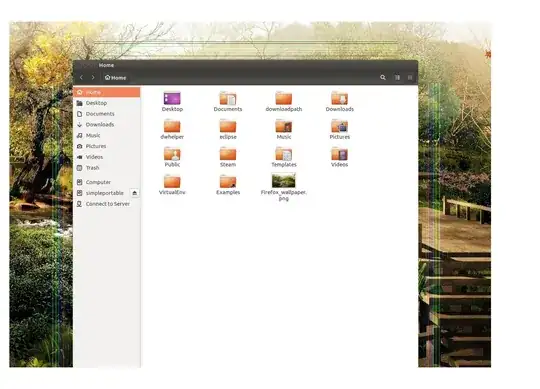The height and width of the screenshot is (389, 540).
Task: Select the Pictures folder icon
Action: (x=339, y=126)
